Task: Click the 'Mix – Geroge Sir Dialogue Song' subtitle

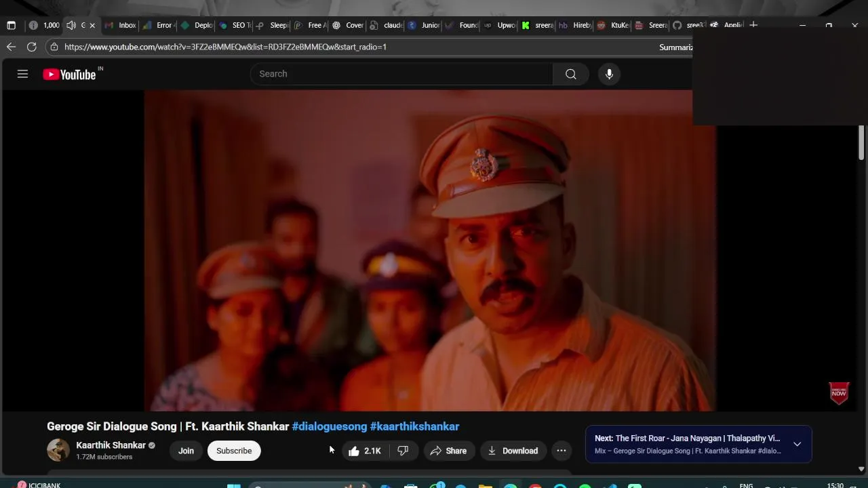Action: click(x=688, y=451)
